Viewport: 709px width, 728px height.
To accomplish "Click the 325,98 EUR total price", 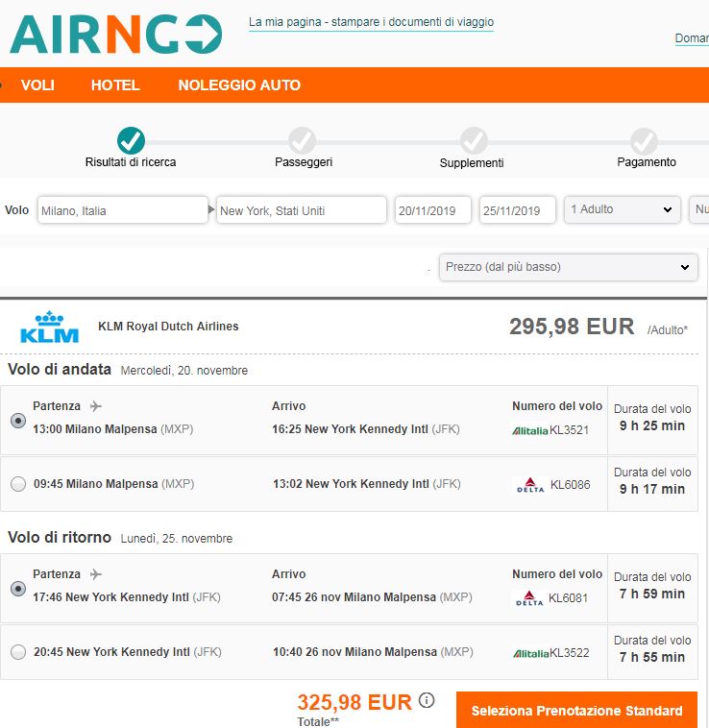I will [354, 702].
